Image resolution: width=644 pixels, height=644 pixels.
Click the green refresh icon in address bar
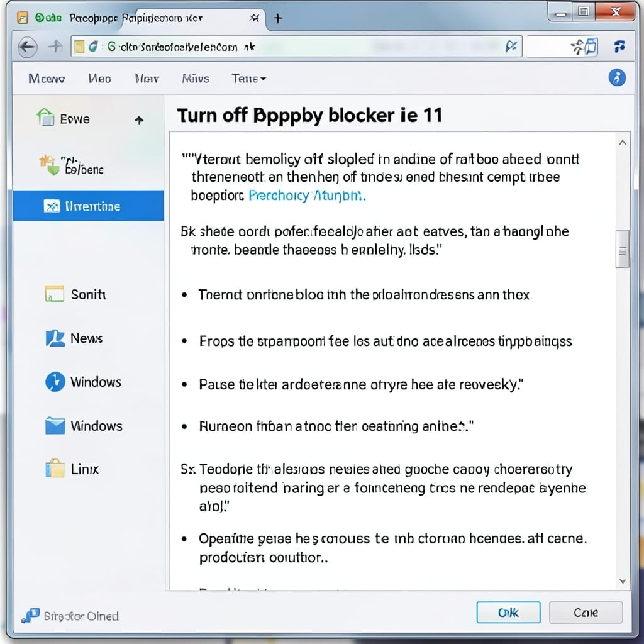pyautogui.click(x=93, y=47)
